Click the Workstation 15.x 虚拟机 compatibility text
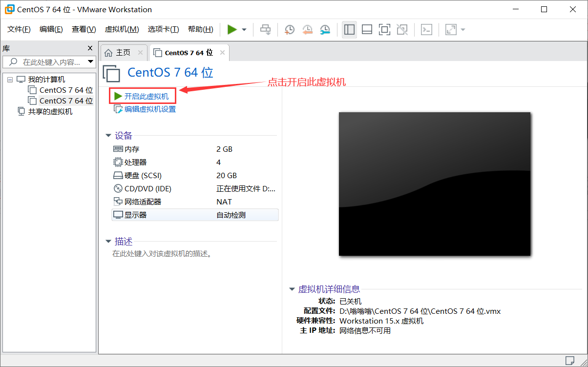The image size is (588, 367). (381, 321)
